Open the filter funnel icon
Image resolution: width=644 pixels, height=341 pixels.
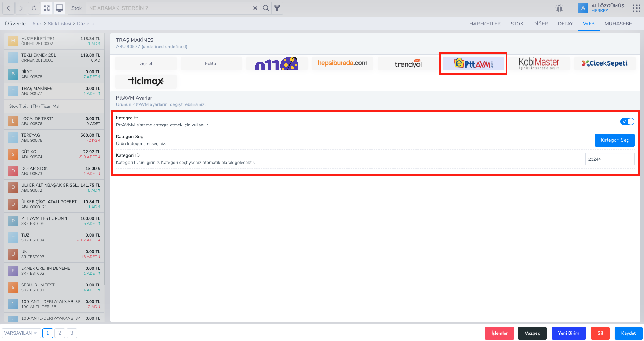[277, 8]
